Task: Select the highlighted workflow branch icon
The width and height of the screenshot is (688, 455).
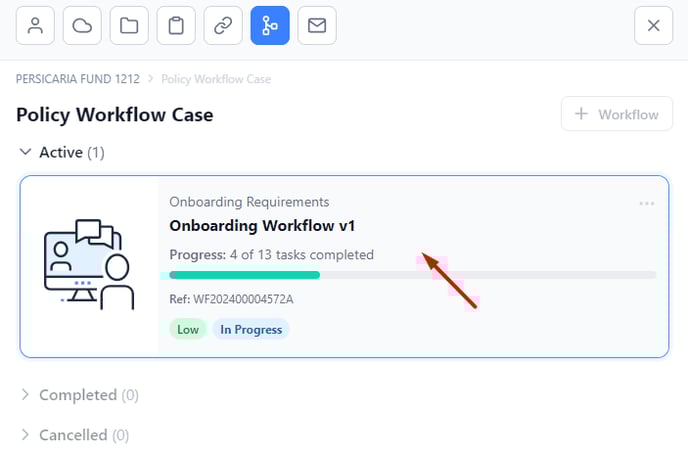Action: click(x=270, y=25)
